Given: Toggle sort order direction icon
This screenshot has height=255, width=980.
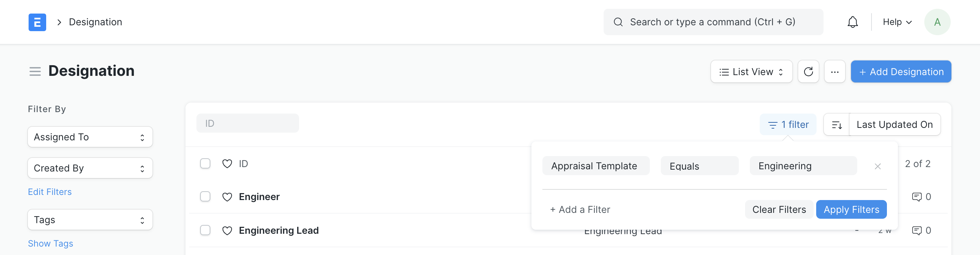Looking at the screenshot, I should [x=837, y=125].
